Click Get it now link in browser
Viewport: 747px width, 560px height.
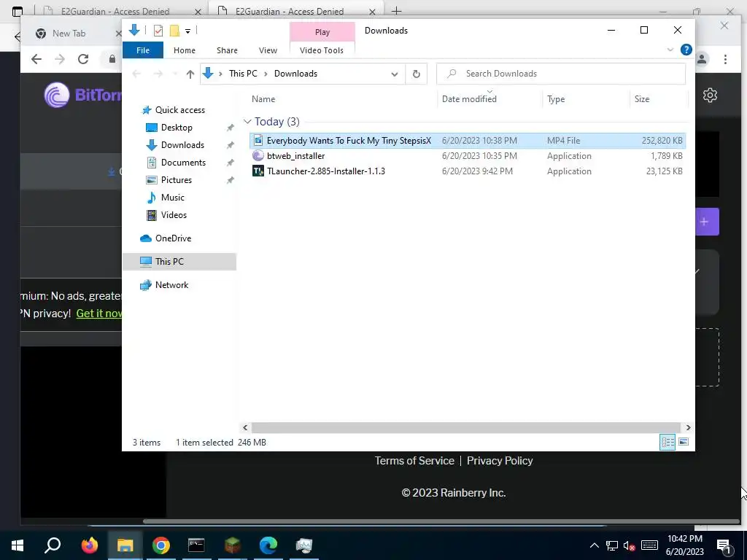99,314
